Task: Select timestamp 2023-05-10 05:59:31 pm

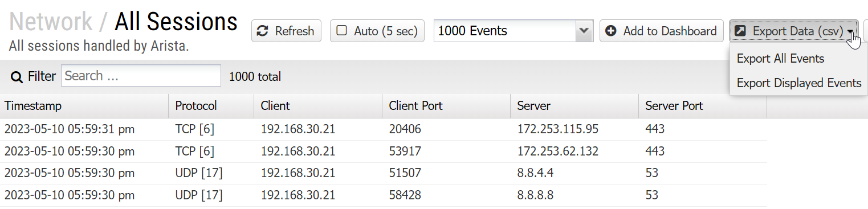Action: (x=69, y=129)
